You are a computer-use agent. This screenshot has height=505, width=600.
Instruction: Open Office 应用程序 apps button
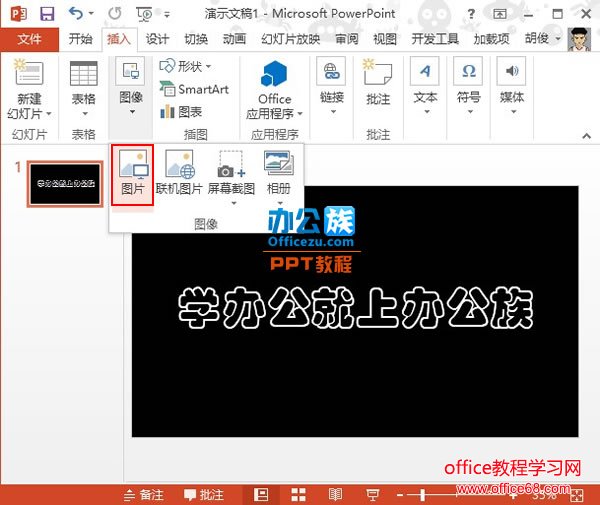(274, 90)
